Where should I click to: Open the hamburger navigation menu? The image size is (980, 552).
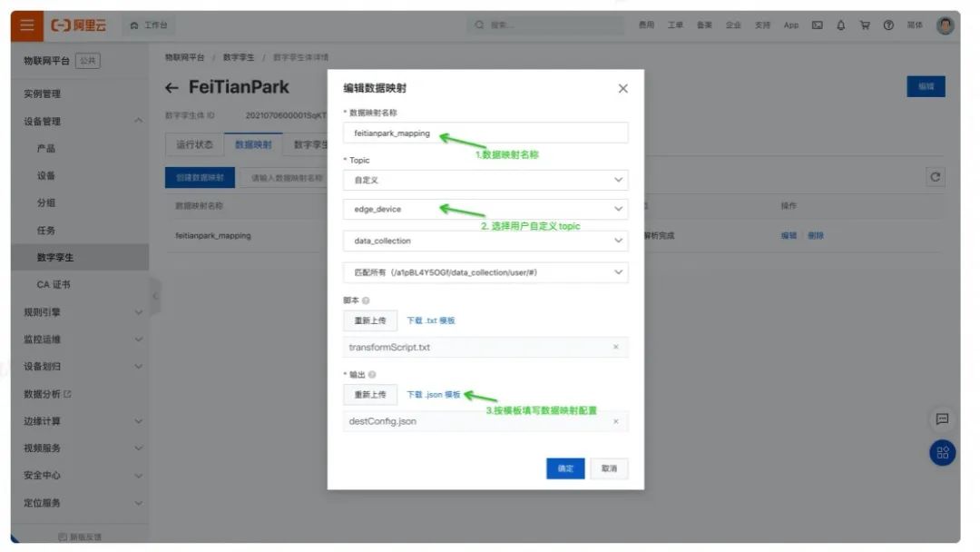(x=27, y=25)
